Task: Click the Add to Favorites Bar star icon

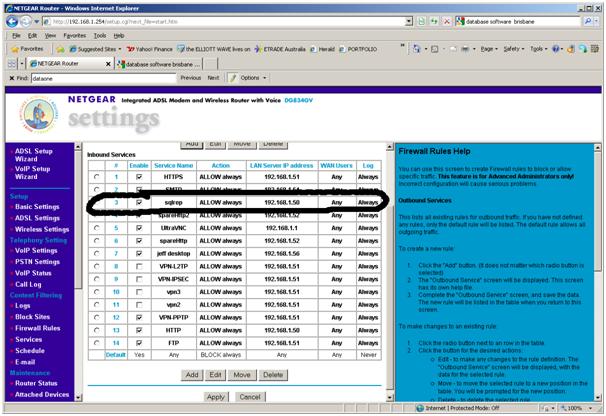Action: coord(60,49)
